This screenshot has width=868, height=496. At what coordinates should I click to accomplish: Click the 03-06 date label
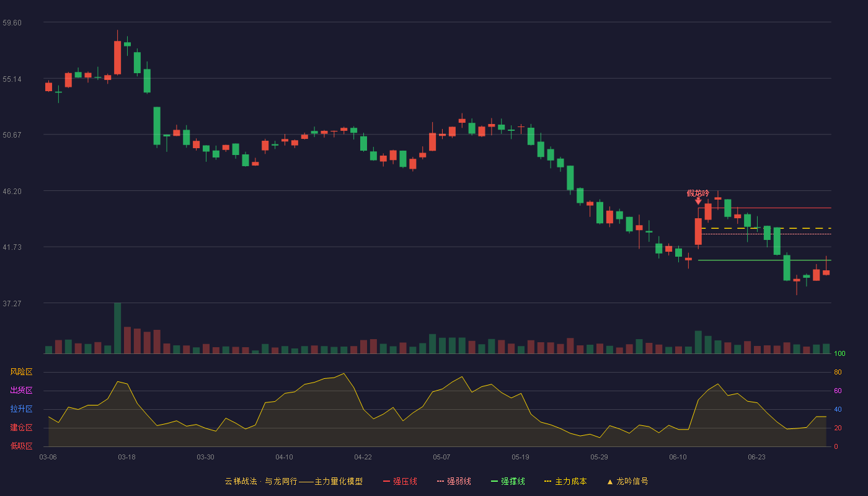click(48, 457)
